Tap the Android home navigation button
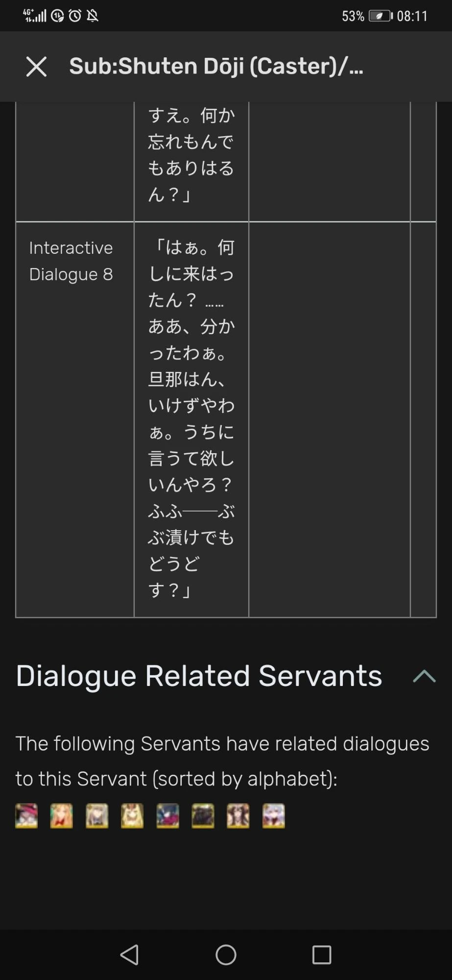Image resolution: width=452 pixels, height=980 pixels. (226, 955)
